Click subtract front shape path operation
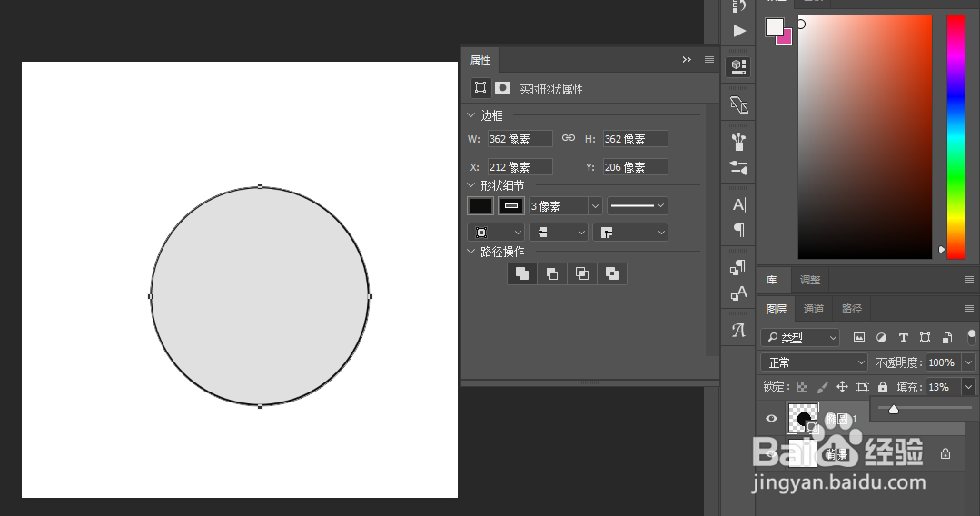 pyautogui.click(x=552, y=273)
